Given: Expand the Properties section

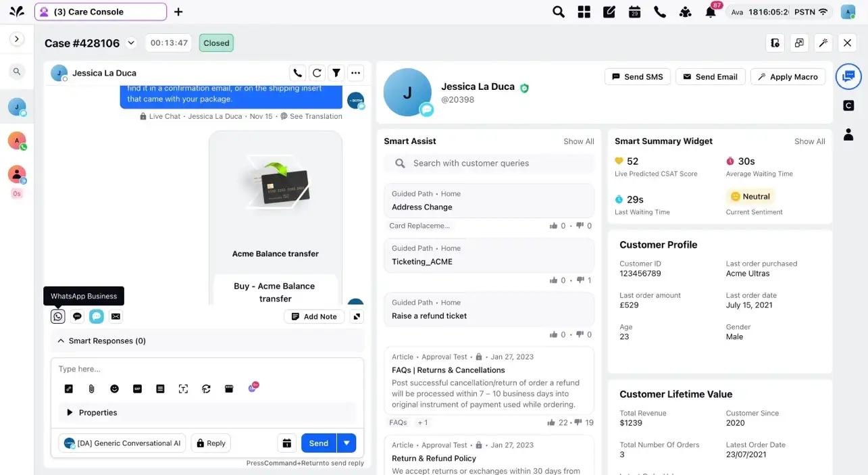Looking at the screenshot, I should pyautogui.click(x=70, y=412).
